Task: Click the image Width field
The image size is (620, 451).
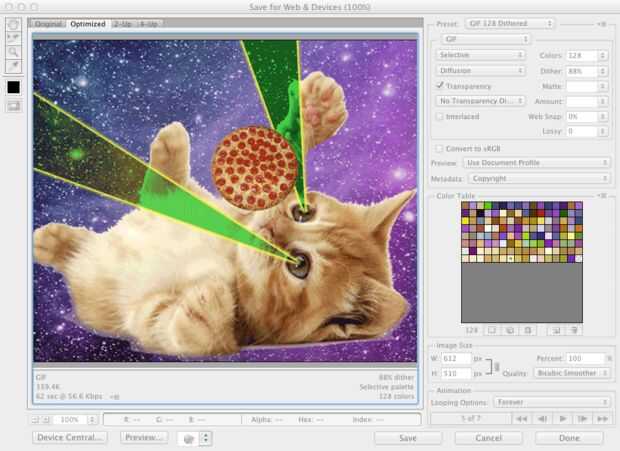Action: pos(456,359)
